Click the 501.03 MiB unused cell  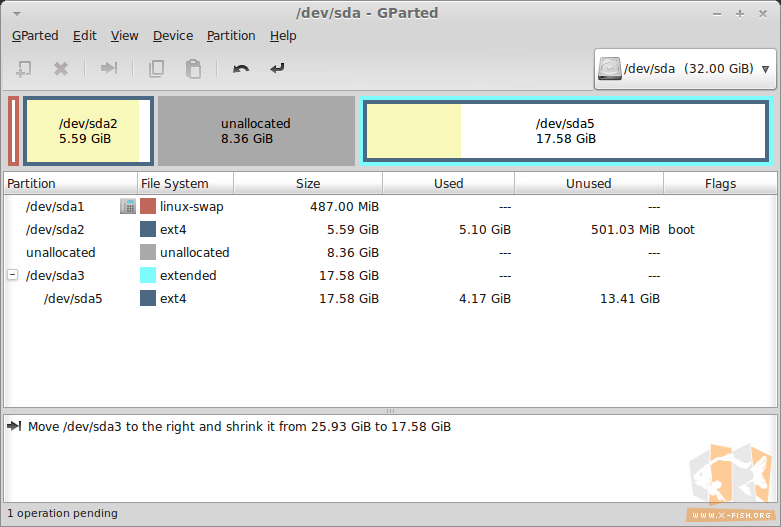(x=625, y=229)
